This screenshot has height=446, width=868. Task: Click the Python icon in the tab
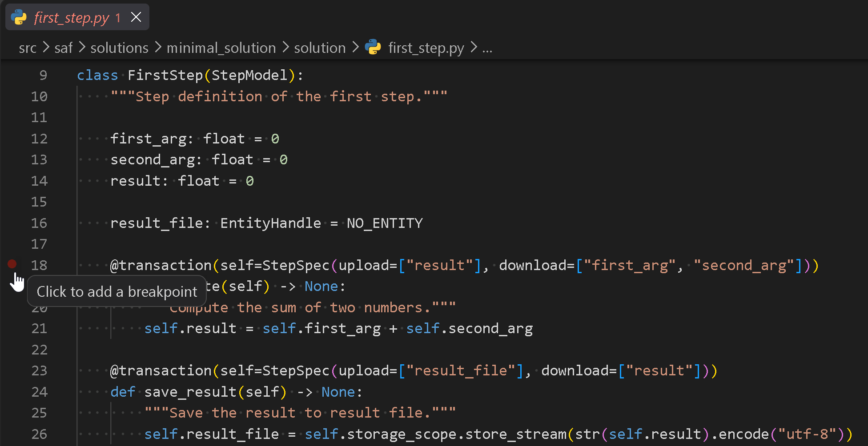tap(19, 18)
